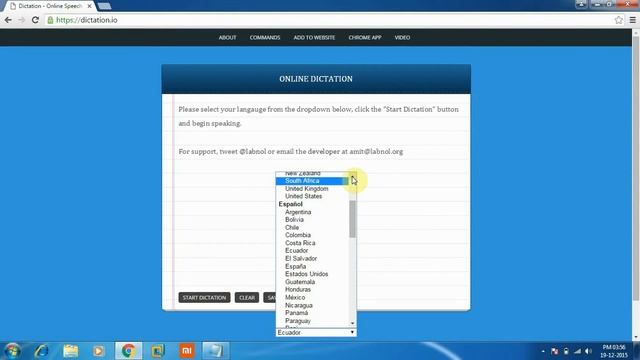The height and width of the screenshot is (360, 640).
Task: Click the green padlock security icon
Action: (50, 20)
